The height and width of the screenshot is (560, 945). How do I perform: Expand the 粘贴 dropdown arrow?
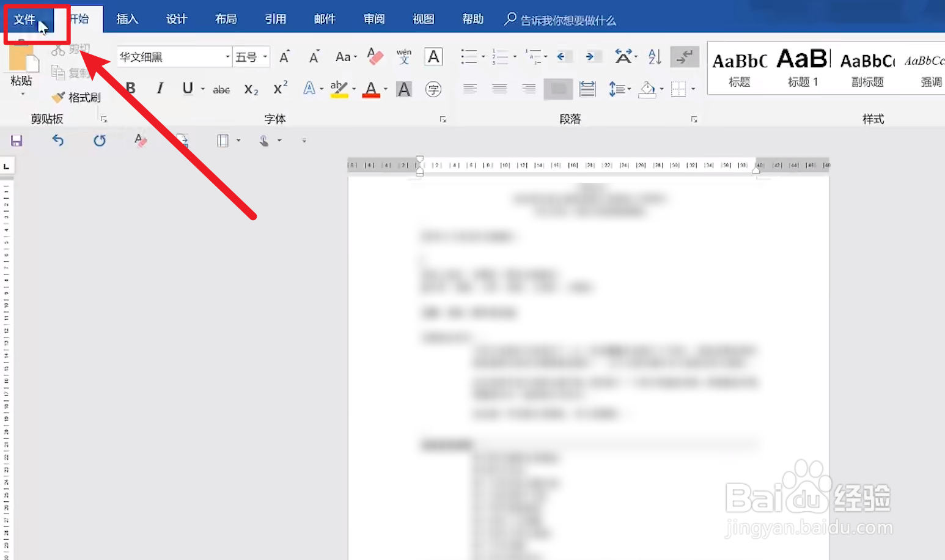coord(23,94)
